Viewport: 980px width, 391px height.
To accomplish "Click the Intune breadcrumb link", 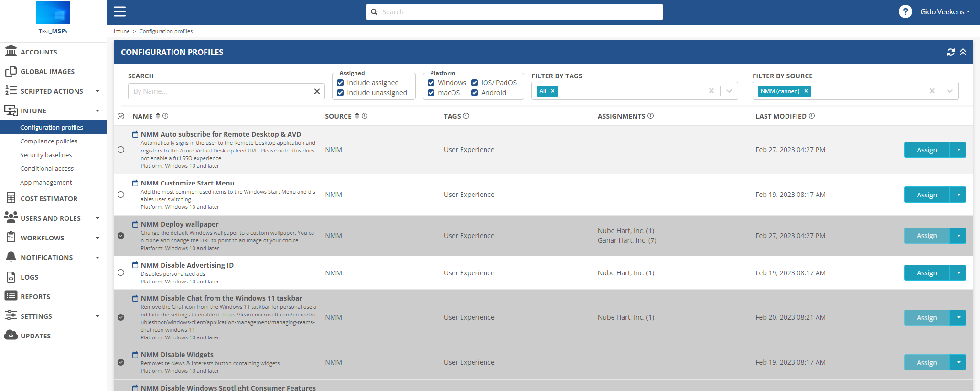I will (121, 31).
